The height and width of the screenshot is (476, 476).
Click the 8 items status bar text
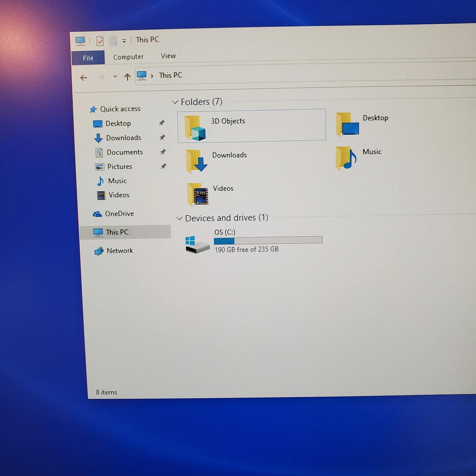point(106,392)
